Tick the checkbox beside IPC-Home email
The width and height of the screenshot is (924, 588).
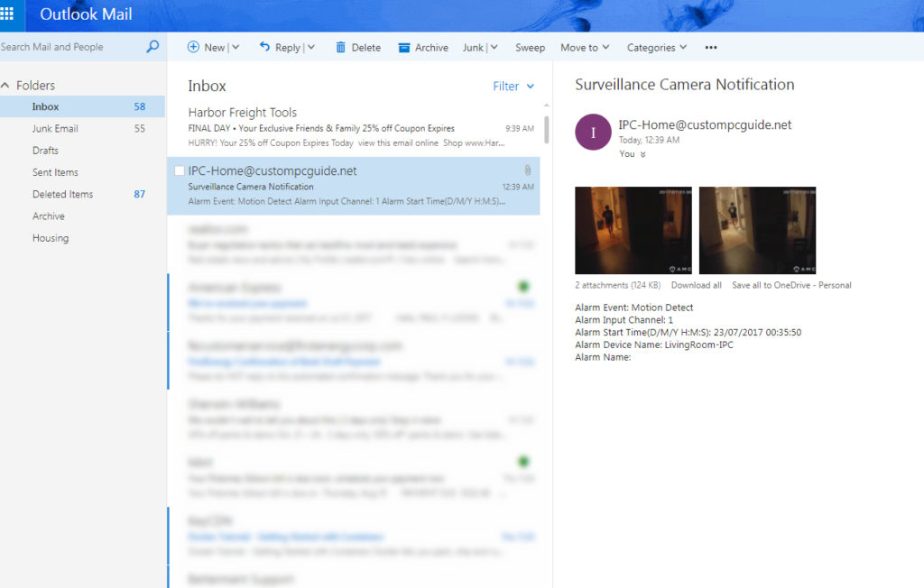[180, 170]
